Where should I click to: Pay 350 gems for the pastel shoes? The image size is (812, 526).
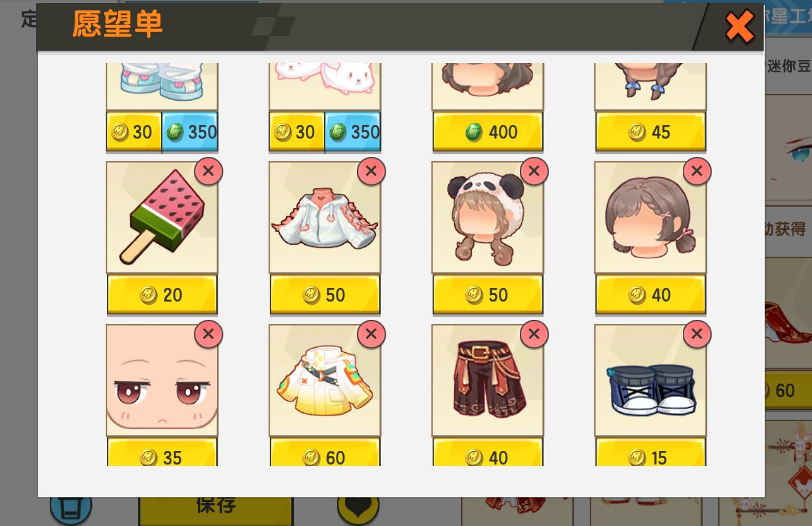pyautogui.click(x=190, y=132)
